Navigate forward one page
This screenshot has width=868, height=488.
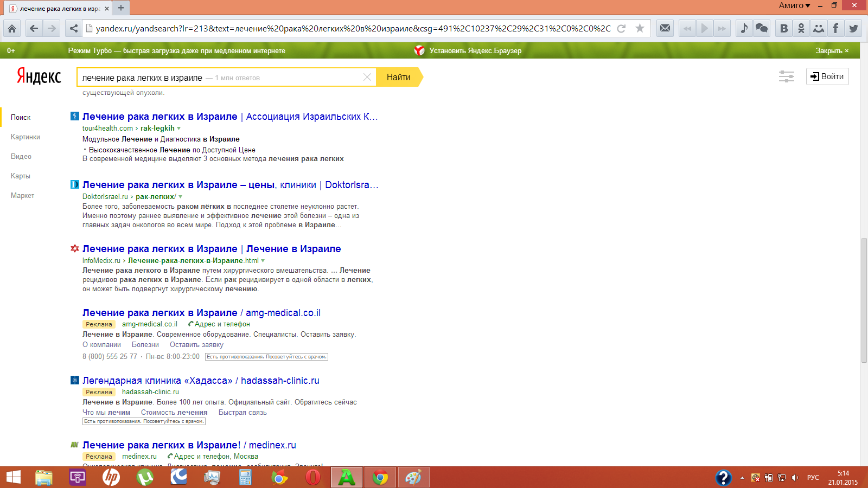tap(52, 28)
